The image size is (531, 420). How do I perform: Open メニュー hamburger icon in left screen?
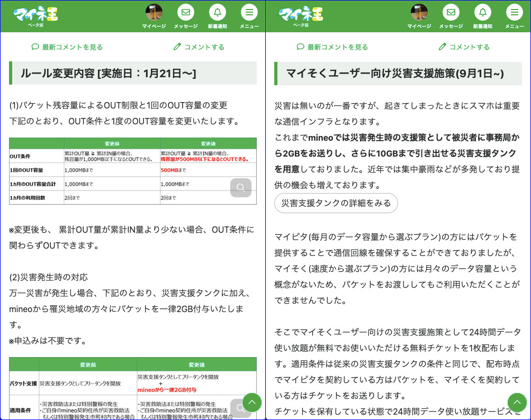249,12
